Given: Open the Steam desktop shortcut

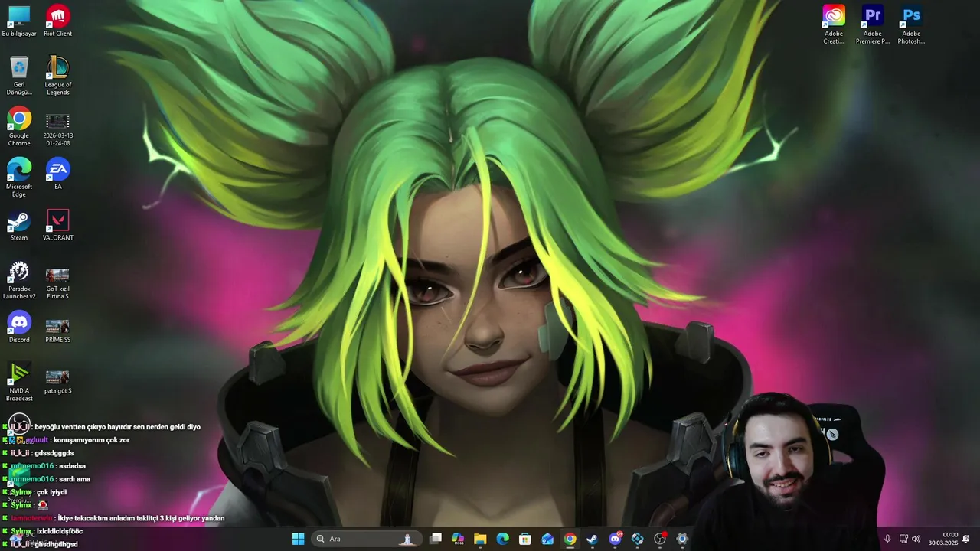Looking at the screenshot, I should [x=19, y=225].
